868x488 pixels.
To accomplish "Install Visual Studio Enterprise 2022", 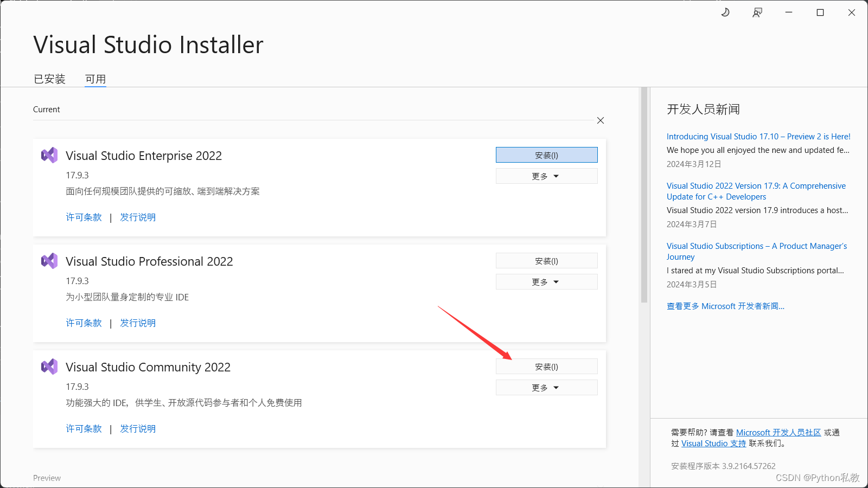I will point(547,155).
